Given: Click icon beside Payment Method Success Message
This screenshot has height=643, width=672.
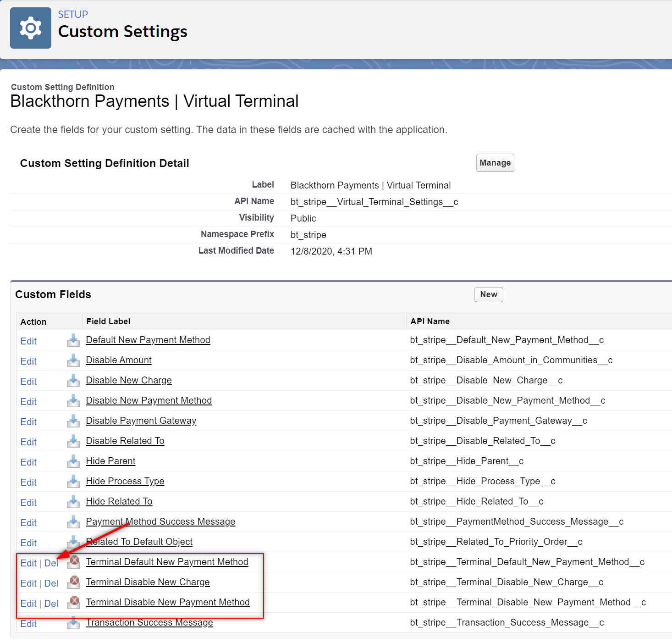Looking at the screenshot, I should tap(73, 522).
